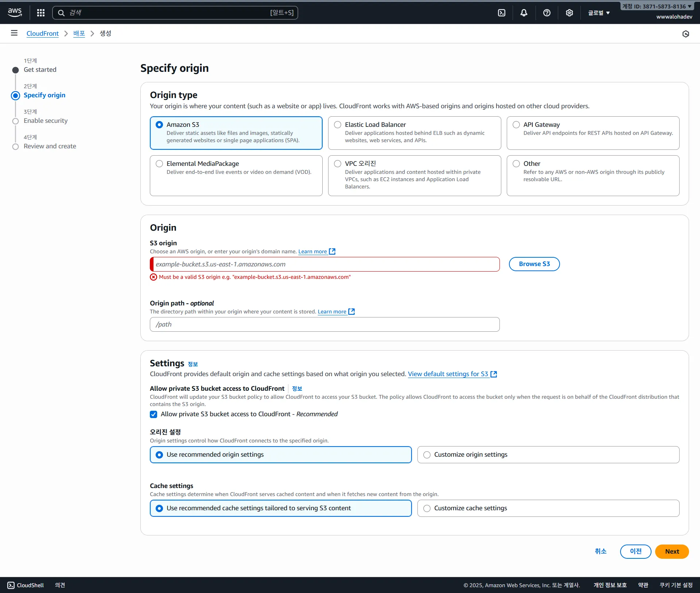Image resolution: width=700 pixels, height=593 pixels.
Task: Open the AWS services grid menu
Action: click(41, 13)
